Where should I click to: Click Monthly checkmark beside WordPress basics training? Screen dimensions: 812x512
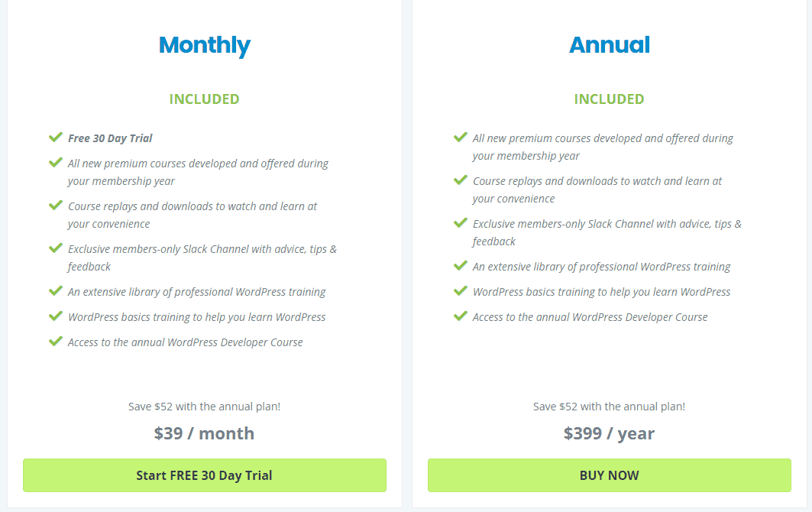point(56,316)
